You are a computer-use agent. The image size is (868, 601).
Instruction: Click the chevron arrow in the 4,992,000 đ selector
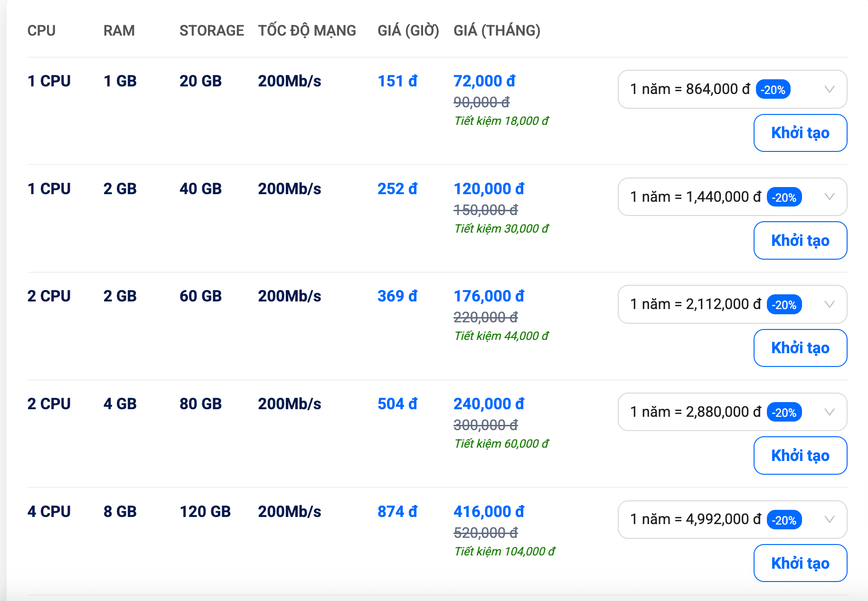830,519
